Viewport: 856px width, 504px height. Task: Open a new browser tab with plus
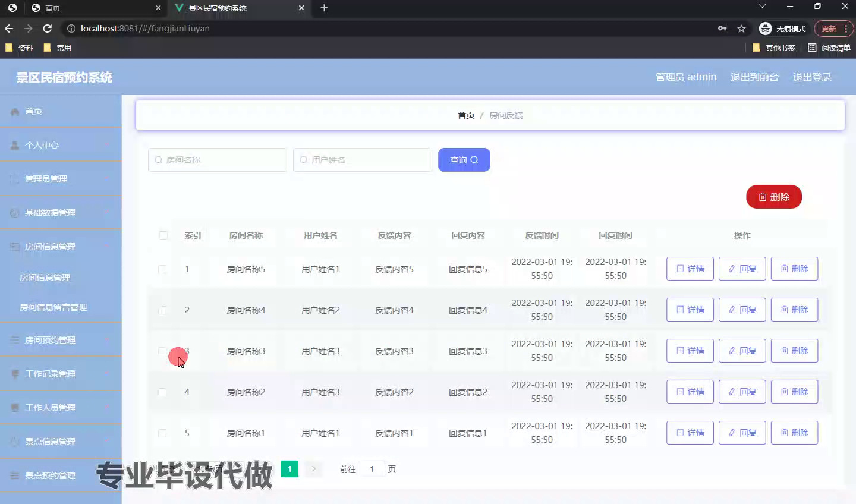coord(324,8)
